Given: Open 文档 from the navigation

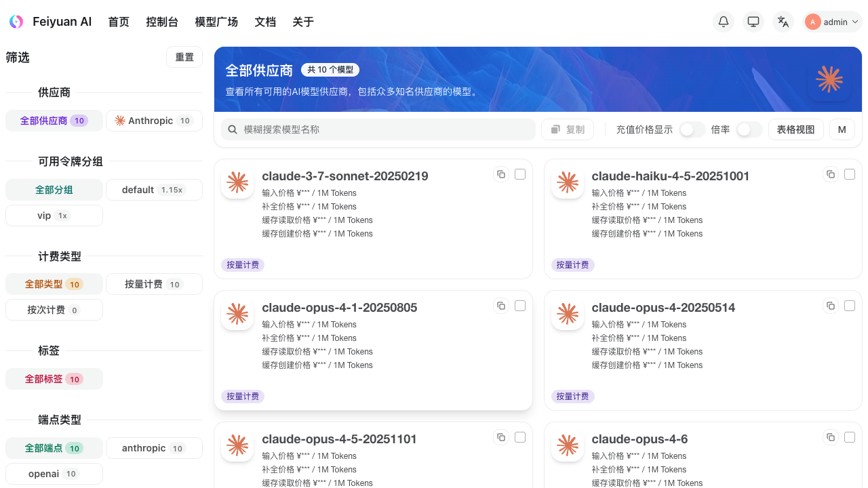Looking at the screenshot, I should (x=265, y=22).
